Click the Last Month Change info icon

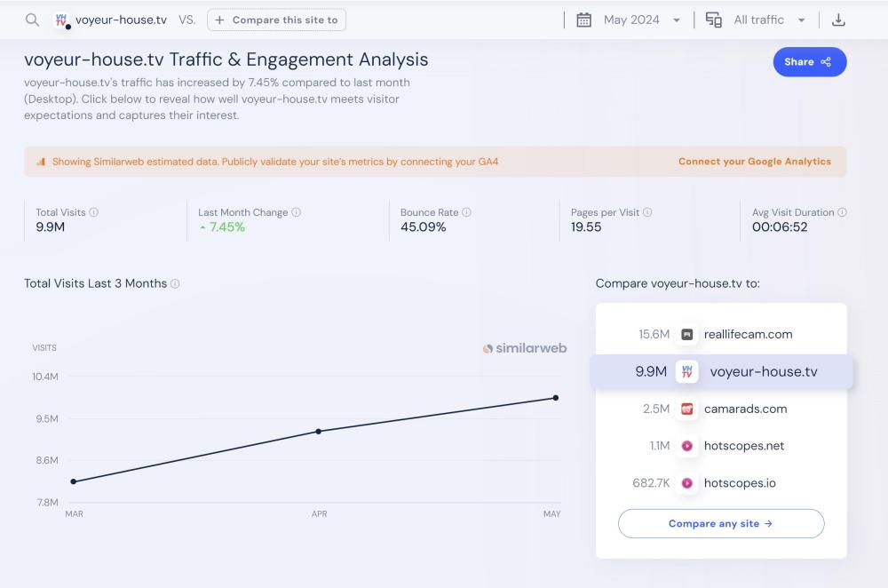click(x=297, y=212)
